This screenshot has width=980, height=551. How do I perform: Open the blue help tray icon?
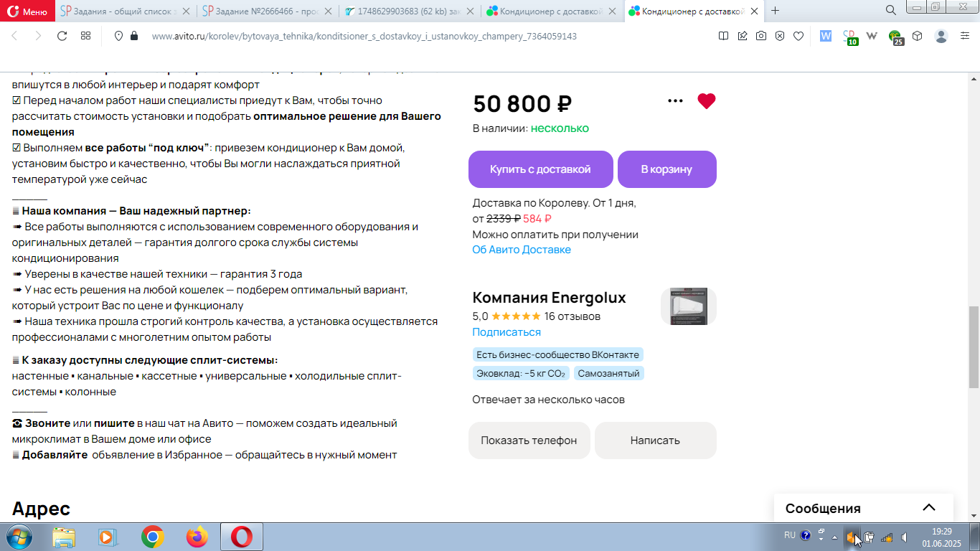click(806, 535)
